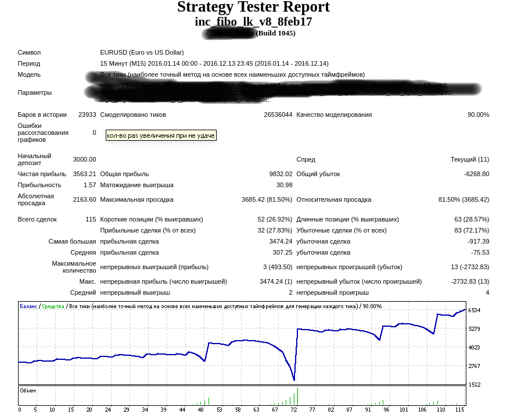532x418 pixels.
Task: Click 'Всего сделок' label
Action: point(37,219)
